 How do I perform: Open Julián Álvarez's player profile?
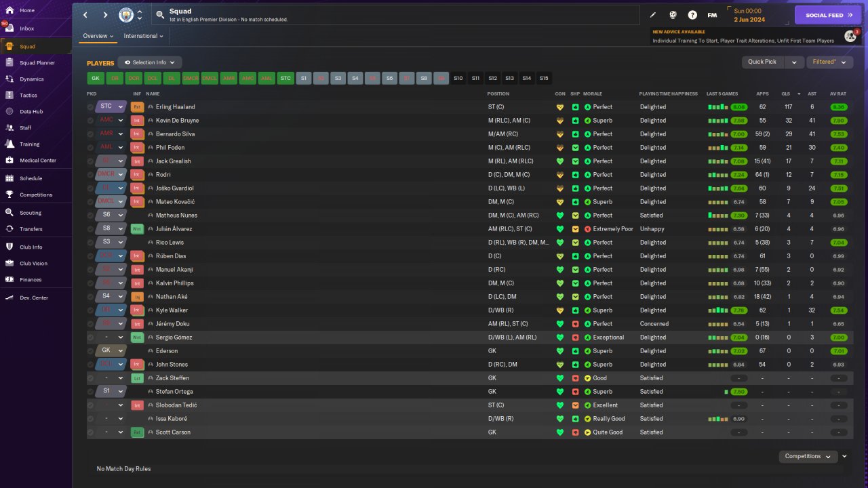point(173,229)
